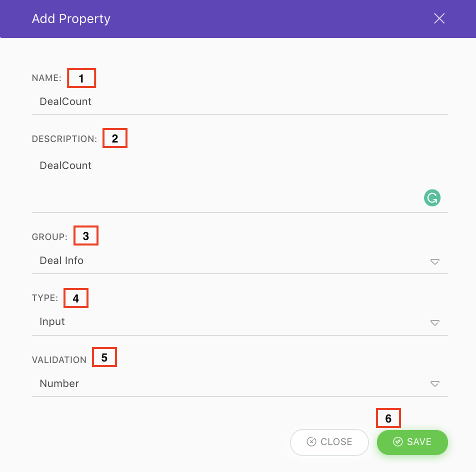This screenshot has width=476, height=472.
Task: Click the white CLOSE button
Action: (329, 442)
